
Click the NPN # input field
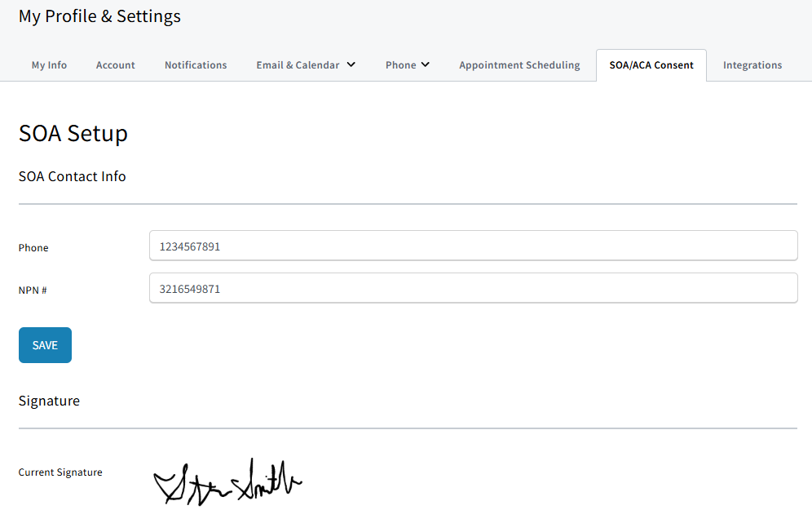click(474, 288)
